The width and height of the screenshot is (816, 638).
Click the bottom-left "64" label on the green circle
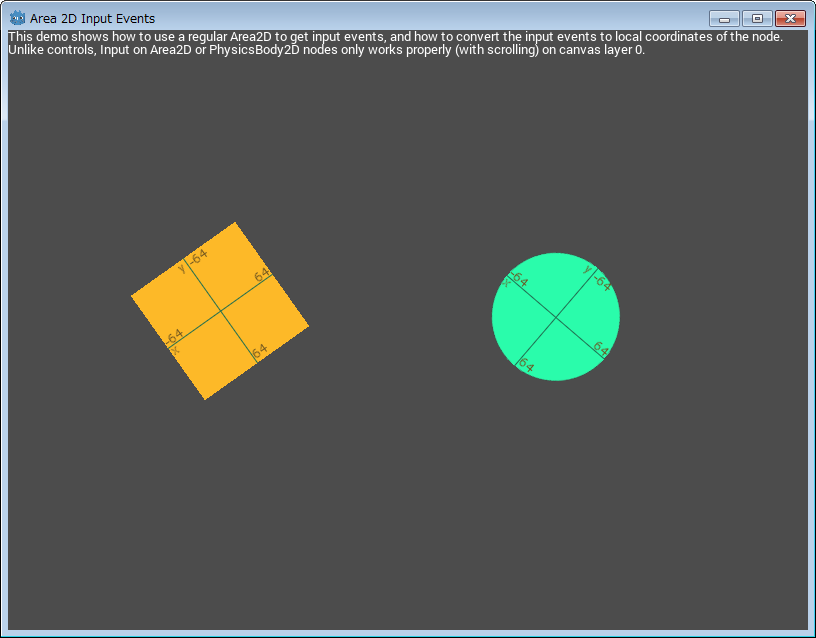coord(525,366)
